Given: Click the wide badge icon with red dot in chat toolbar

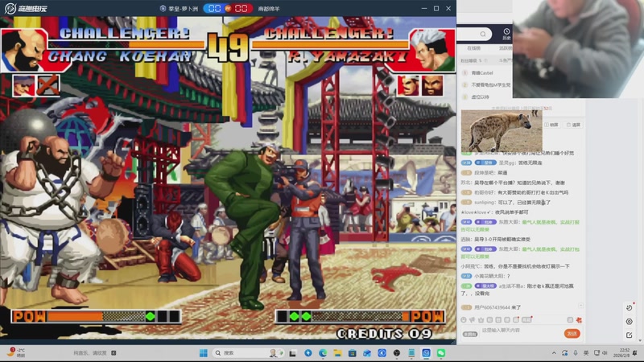Looking at the screenshot, I should click(x=527, y=319).
